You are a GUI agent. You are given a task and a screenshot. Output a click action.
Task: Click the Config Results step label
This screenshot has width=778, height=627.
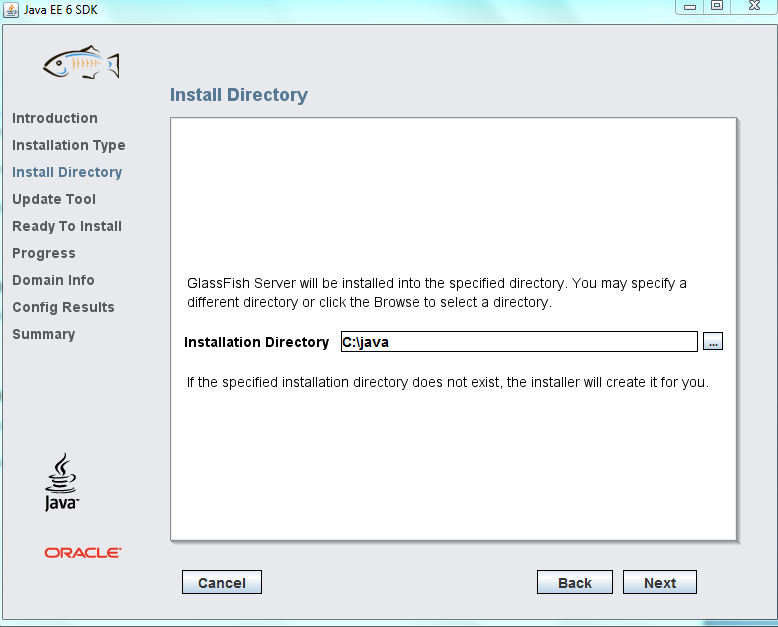(x=63, y=308)
